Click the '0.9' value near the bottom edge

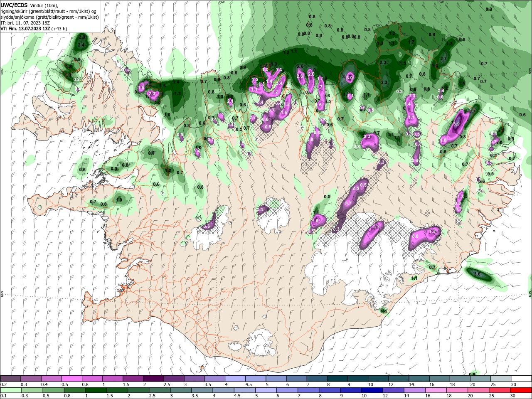(x=472, y=374)
